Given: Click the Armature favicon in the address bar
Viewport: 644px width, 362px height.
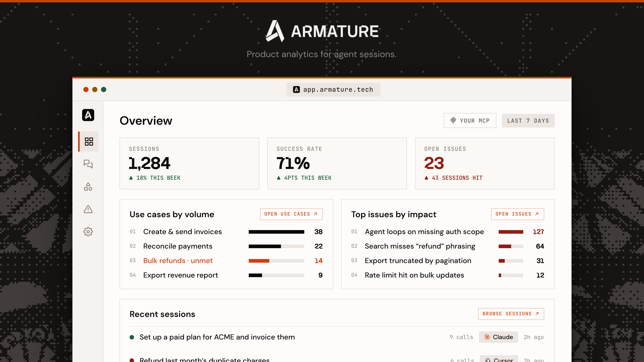Looking at the screenshot, I should coord(296,89).
